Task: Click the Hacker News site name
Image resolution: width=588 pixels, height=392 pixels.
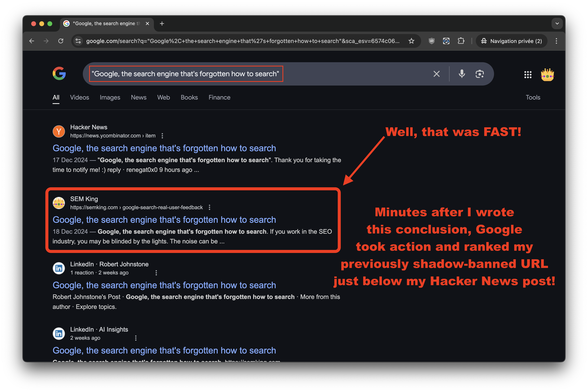Action: [89, 127]
